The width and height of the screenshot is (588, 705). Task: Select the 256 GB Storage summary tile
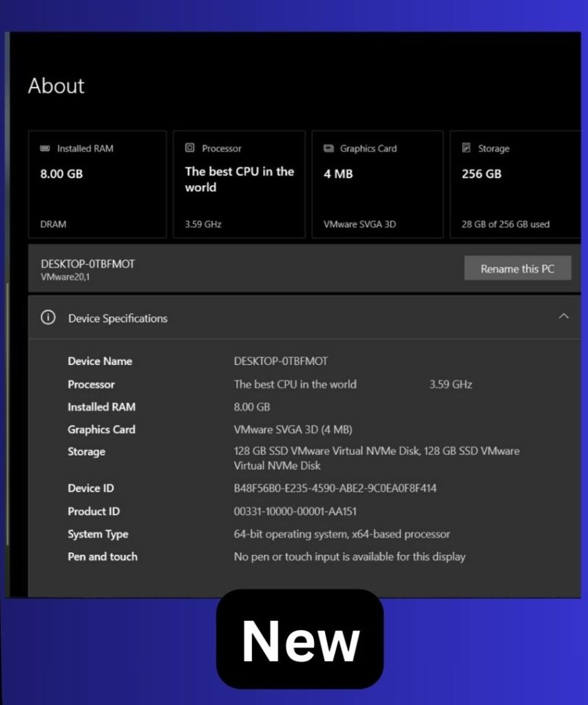click(x=515, y=184)
